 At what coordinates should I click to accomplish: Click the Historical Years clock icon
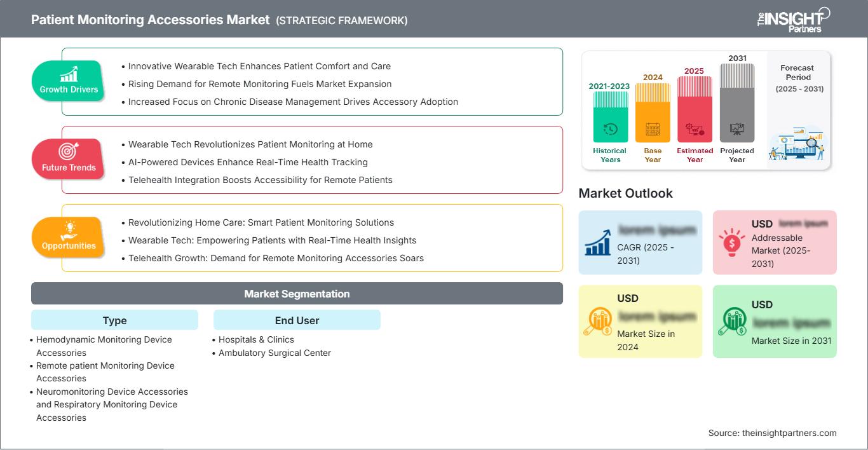click(610, 130)
